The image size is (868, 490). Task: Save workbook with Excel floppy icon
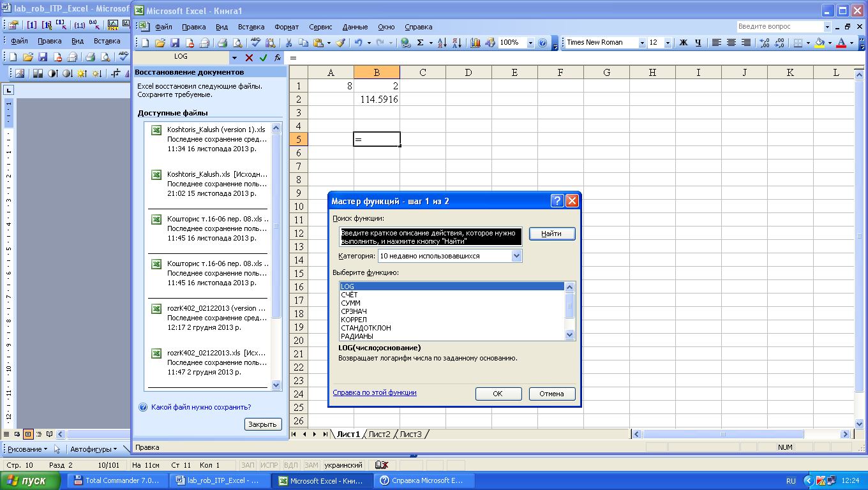[174, 43]
